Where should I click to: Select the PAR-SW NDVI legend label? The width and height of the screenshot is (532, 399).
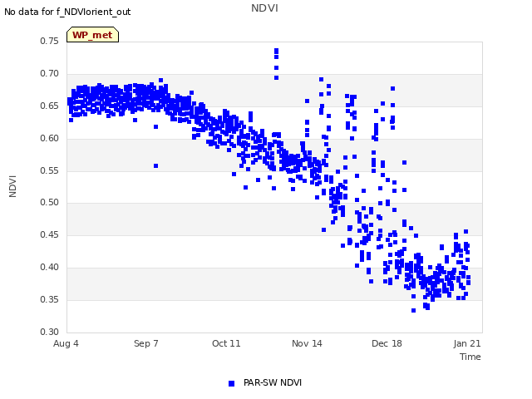pyautogui.click(x=273, y=382)
